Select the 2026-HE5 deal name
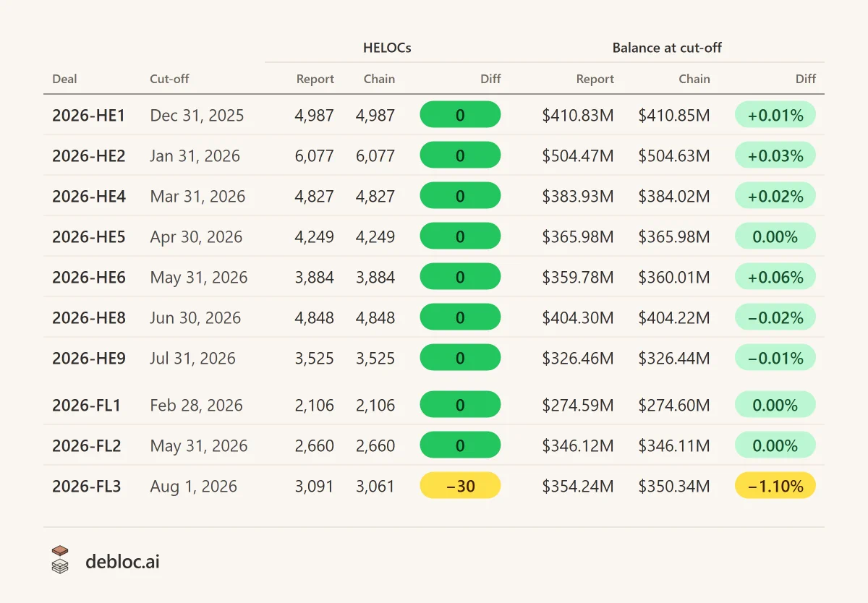868x603 pixels. point(88,236)
